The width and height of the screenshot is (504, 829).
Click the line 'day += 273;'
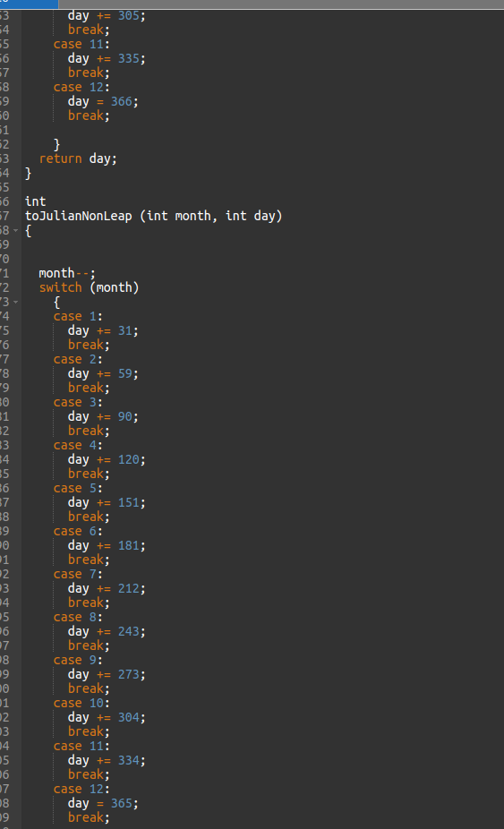(107, 674)
